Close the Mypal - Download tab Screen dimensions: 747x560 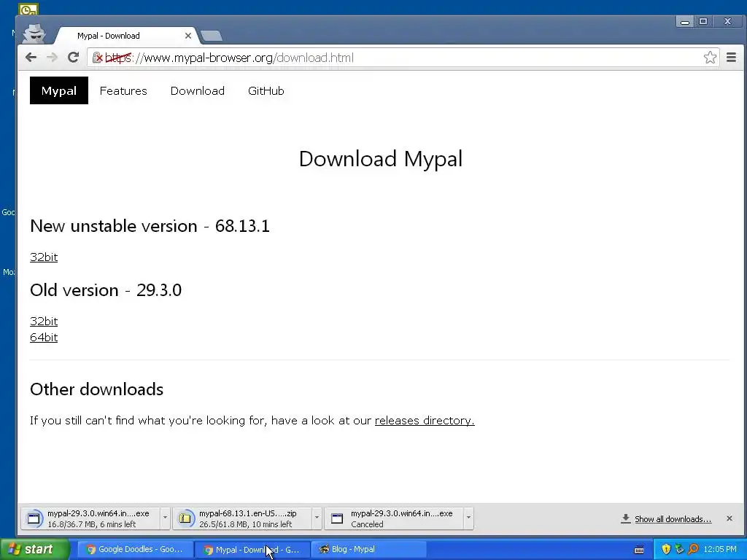click(x=187, y=36)
